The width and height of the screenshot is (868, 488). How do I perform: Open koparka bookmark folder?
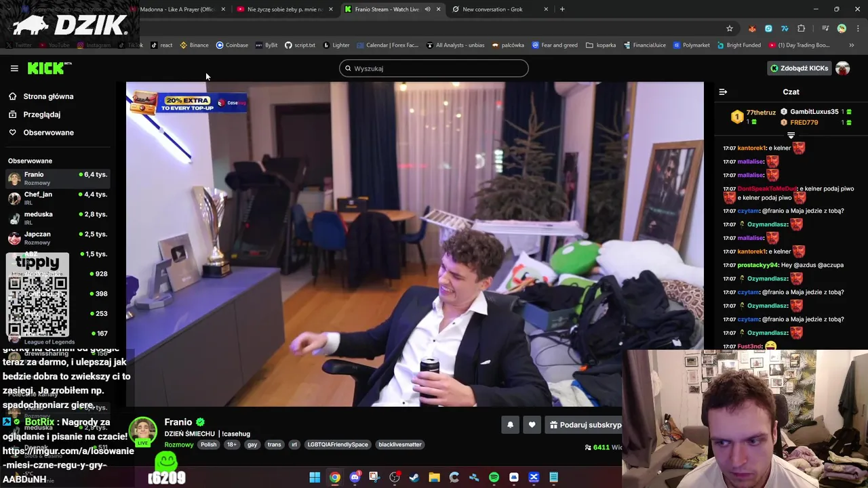point(601,45)
